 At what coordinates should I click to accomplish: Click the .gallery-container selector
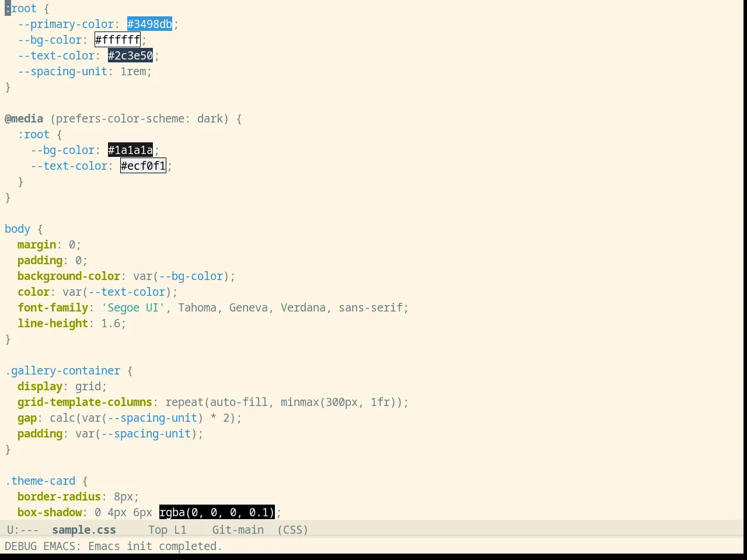pos(62,370)
